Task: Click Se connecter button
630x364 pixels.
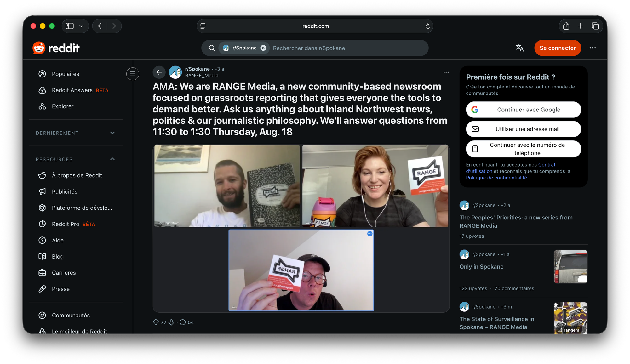Action: coord(558,48)
